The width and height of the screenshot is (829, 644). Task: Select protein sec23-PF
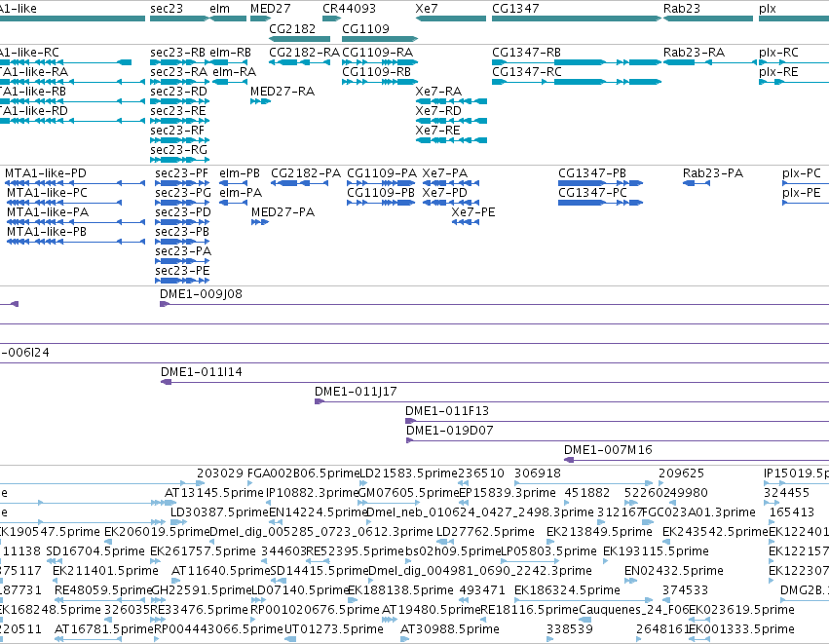click(x=181, y=172)
